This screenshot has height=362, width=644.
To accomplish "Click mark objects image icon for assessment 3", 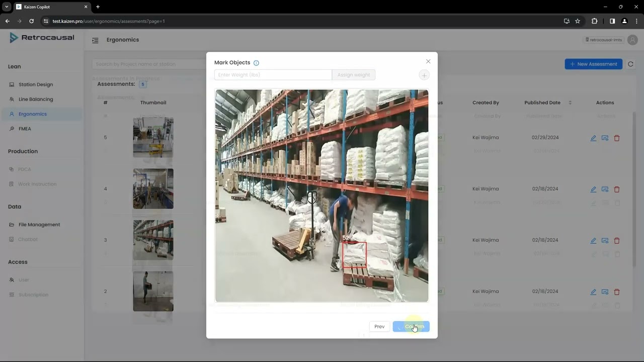I will 605,241.
